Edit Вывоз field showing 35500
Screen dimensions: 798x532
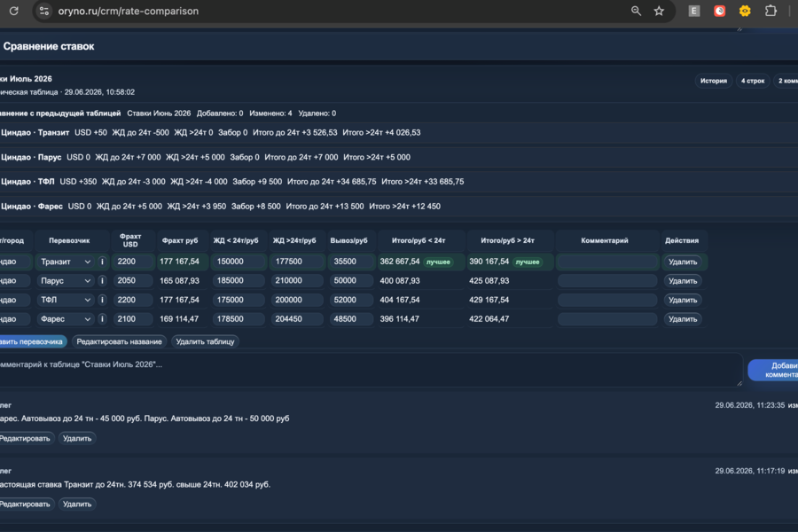(x=352, y=262)
